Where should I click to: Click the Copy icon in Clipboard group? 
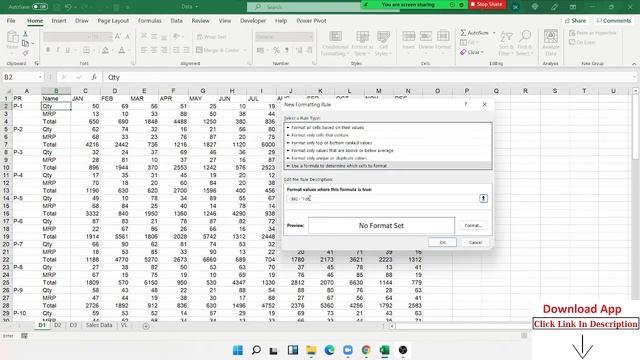tap(25, 43)
